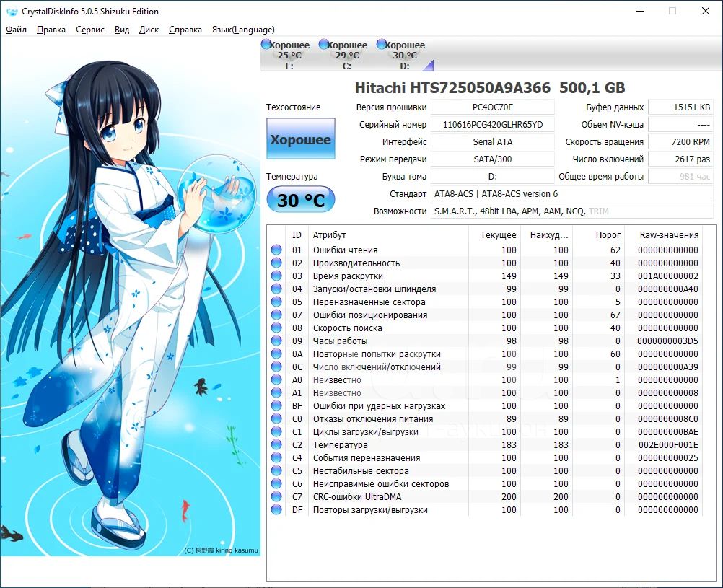
Task: Click status orb for C1 Циклы загрузки/выгрузки
Action: pos(276,431)
